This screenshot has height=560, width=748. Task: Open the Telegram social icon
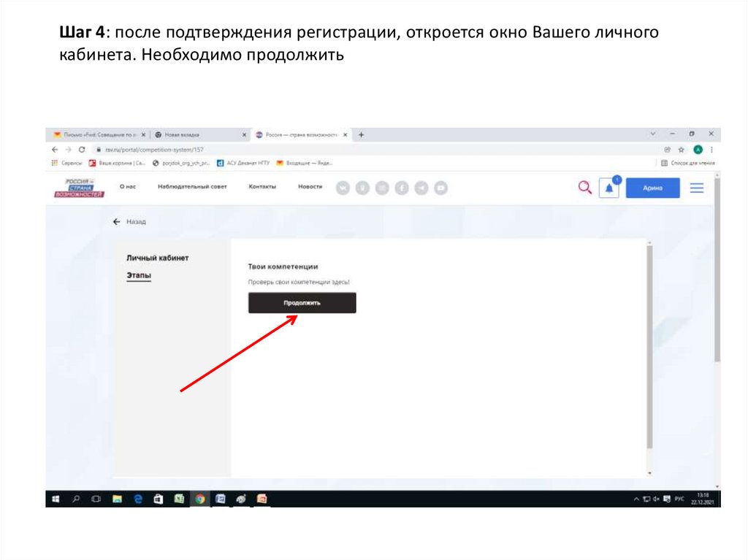click(x=421, y=188)
